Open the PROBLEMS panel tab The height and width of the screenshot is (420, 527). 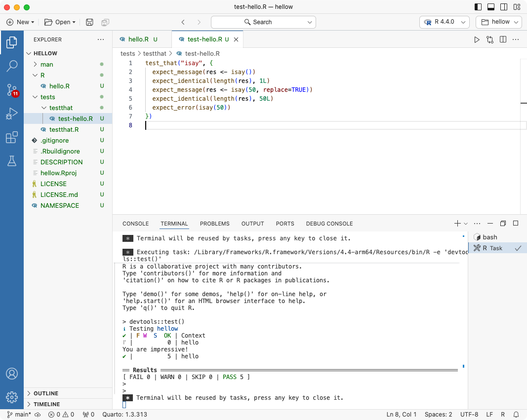[214, 224]
